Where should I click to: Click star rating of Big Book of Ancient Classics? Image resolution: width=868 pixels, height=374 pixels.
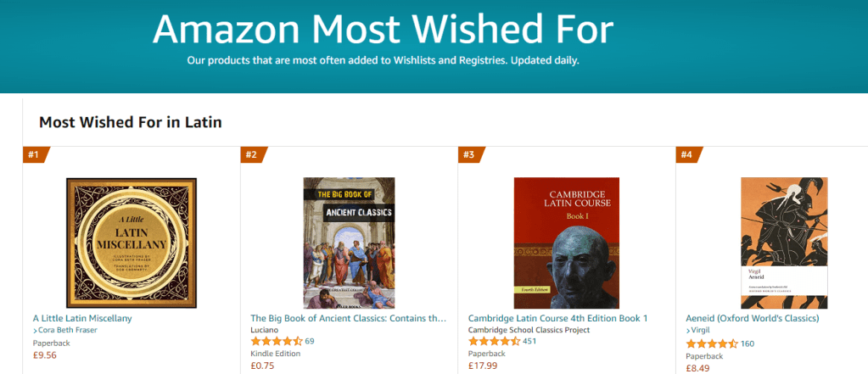tap(277, 341)
